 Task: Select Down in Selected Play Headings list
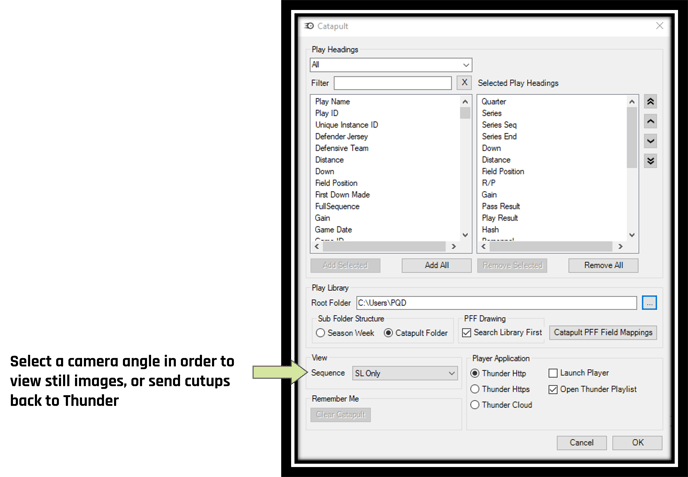491,148
